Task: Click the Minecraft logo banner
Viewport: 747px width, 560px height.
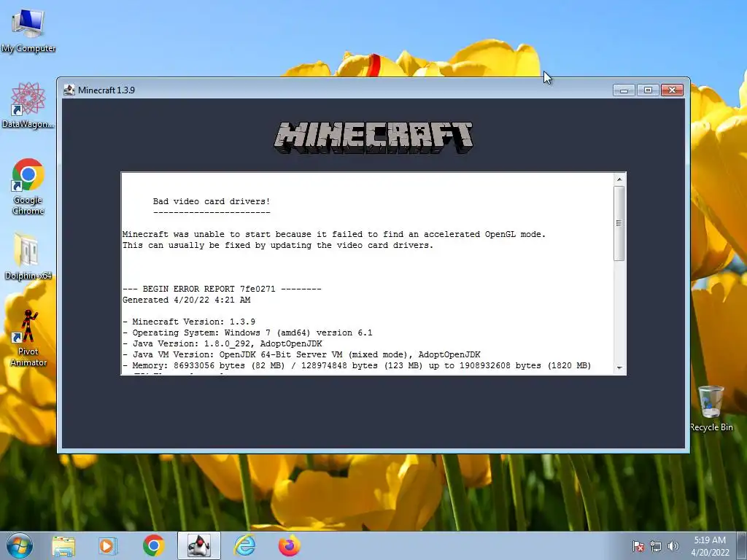Action: 373,138
